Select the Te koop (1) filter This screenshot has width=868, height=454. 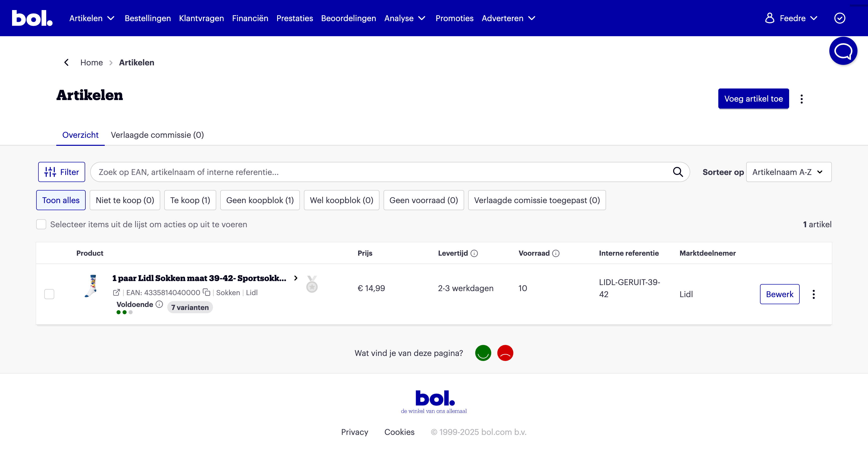click(190, 200)
